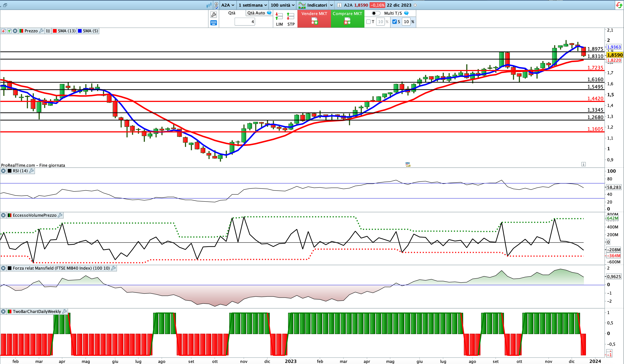This screenshot has height=364, width=624.
Task: Click the 1,8590 current price label
Action: click(615, 55)
